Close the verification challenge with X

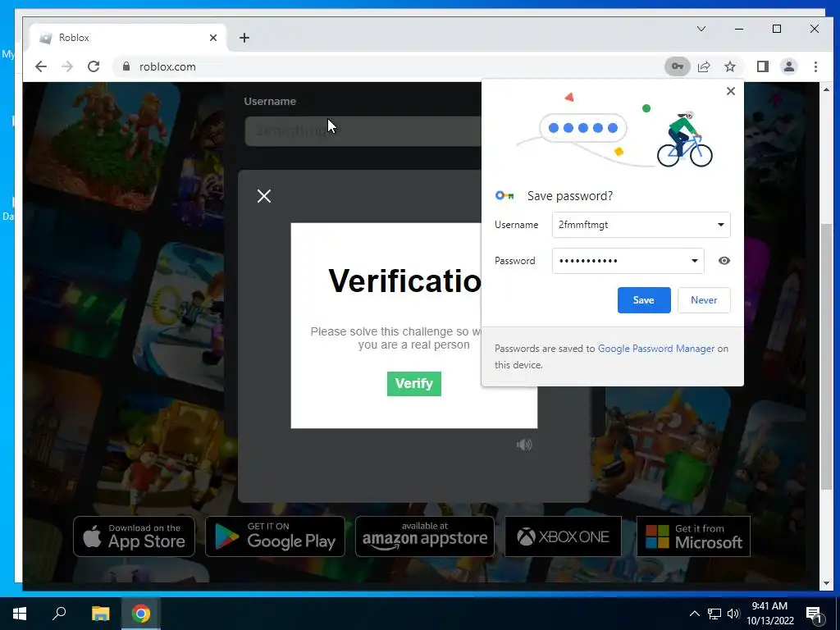click(264, 196)
